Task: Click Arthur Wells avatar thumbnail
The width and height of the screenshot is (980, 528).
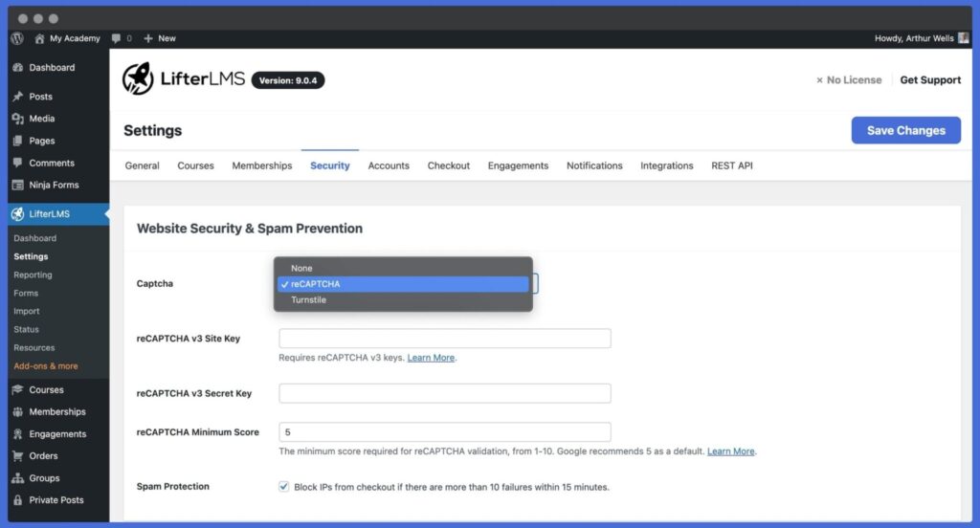Action: (x=963, y=38)
